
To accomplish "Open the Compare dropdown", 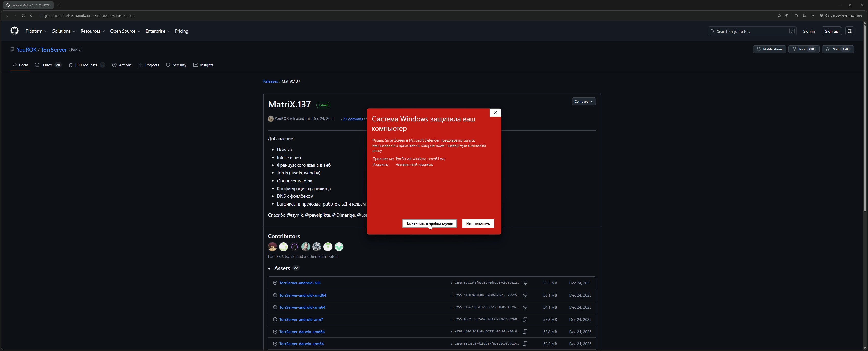I will coord(584,101).
